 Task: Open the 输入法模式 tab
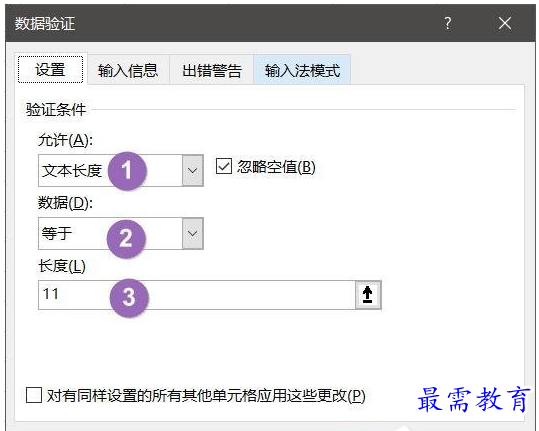(302, 70)
